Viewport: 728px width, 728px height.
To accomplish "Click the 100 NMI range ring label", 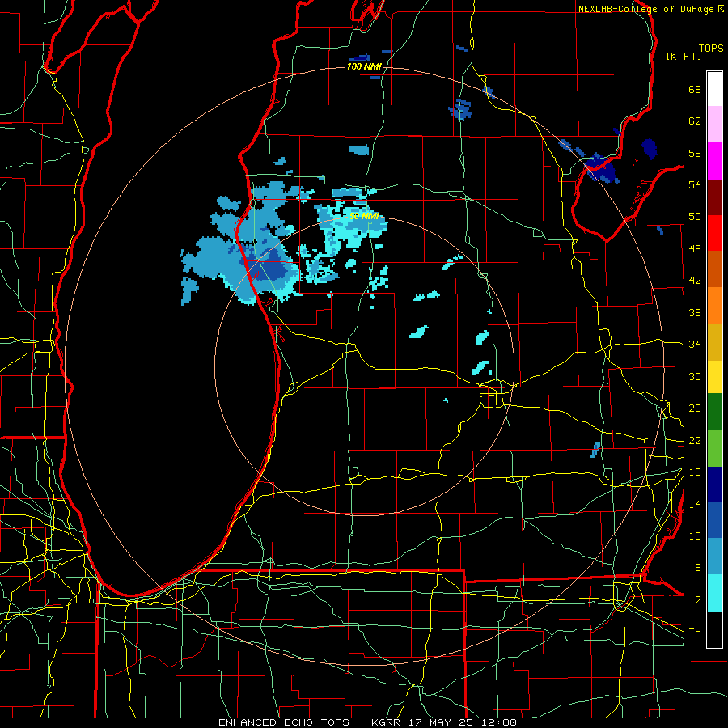I will point(364,66).
